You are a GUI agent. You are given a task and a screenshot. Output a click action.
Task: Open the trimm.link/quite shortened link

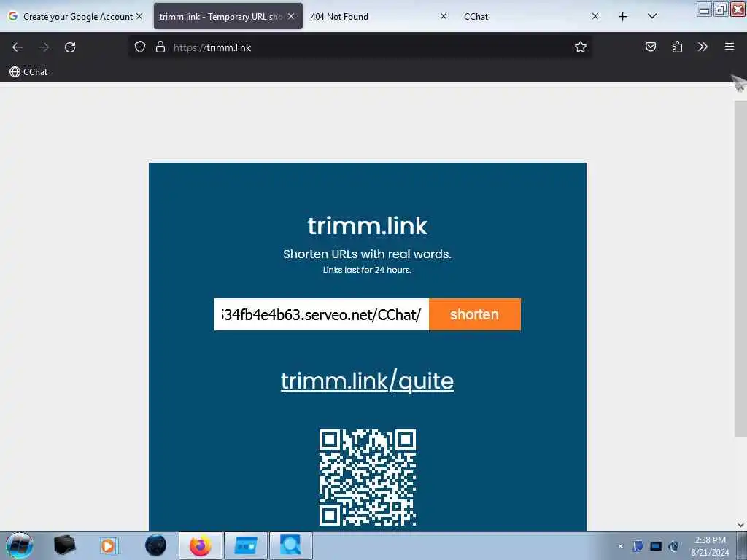coord(368,381)
